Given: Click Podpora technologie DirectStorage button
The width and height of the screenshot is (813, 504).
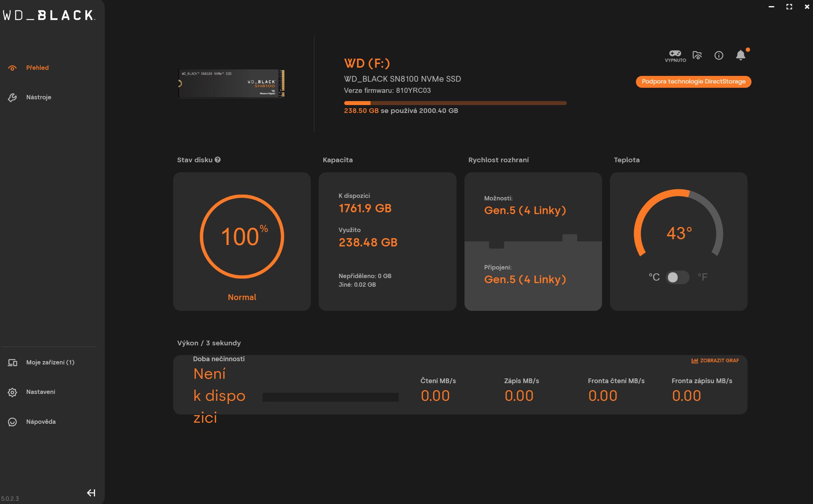Looking at the screenshot, I should point(693,82).
